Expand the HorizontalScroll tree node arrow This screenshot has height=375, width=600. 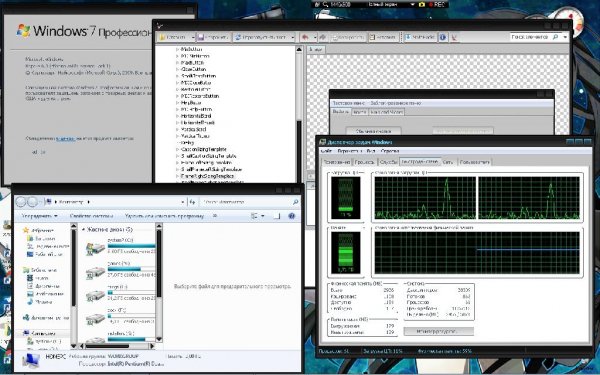tap(177, 116)
